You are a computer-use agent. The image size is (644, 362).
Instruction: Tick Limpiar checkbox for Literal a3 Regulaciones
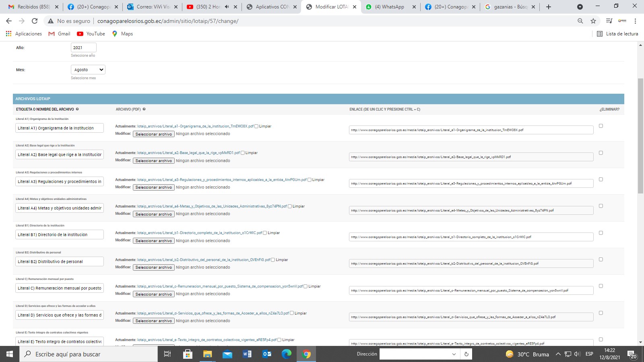coord(309,180)
